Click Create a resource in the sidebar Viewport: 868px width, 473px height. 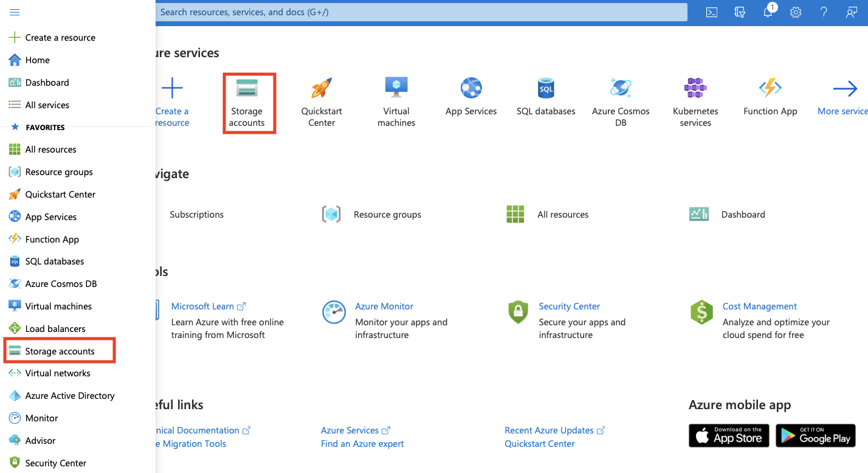(60, 38)
